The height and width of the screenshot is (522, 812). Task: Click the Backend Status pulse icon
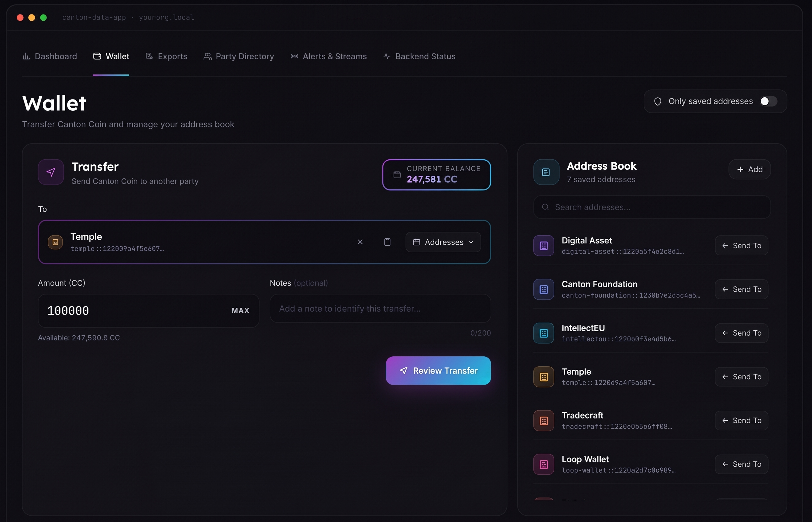387,56
